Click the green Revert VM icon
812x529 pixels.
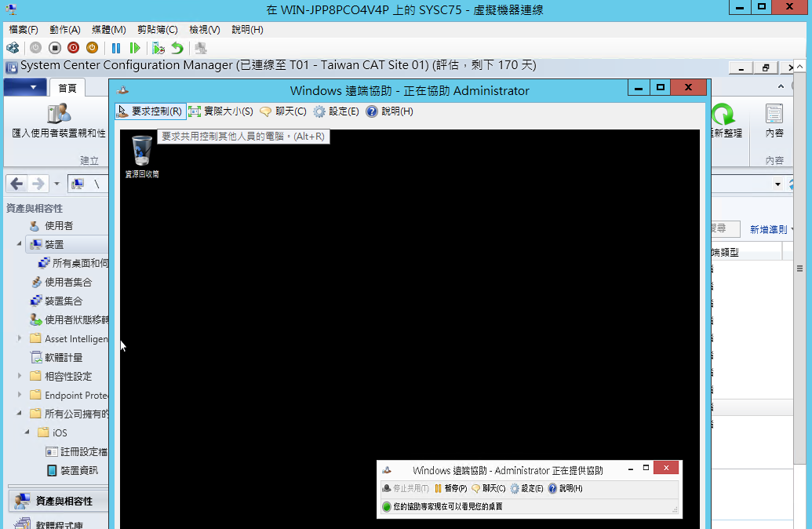point(177,48)
